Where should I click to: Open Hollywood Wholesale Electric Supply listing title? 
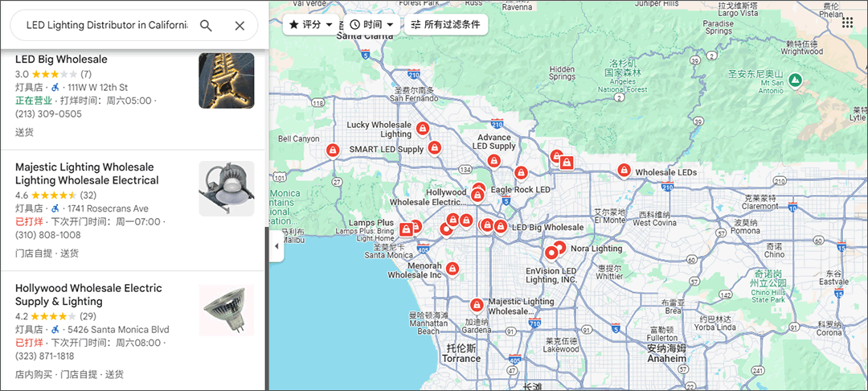[x=88, y=294]
